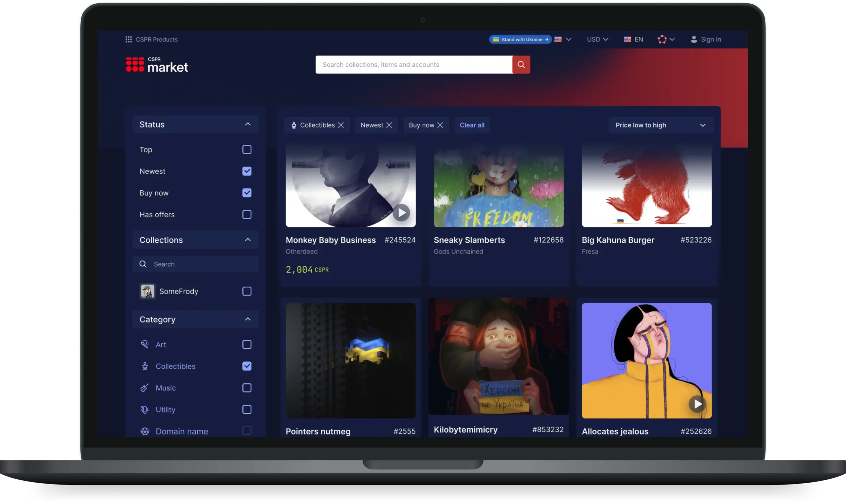
Task: Check the Utility category checkbox
Action: (247, 409)
